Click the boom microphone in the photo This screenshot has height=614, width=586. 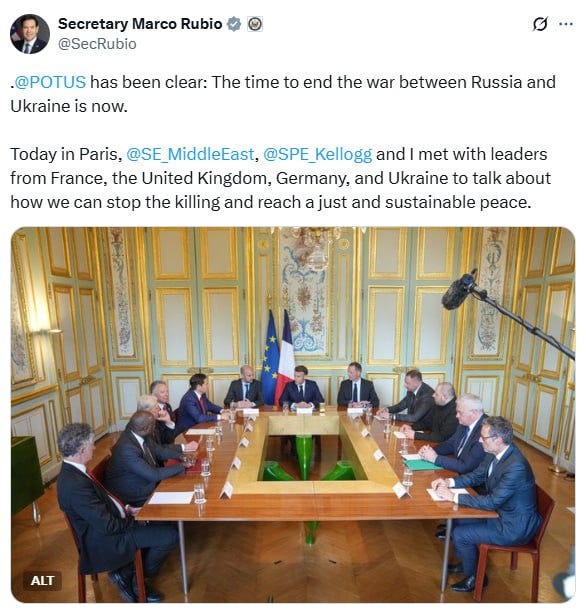[508, 313]
